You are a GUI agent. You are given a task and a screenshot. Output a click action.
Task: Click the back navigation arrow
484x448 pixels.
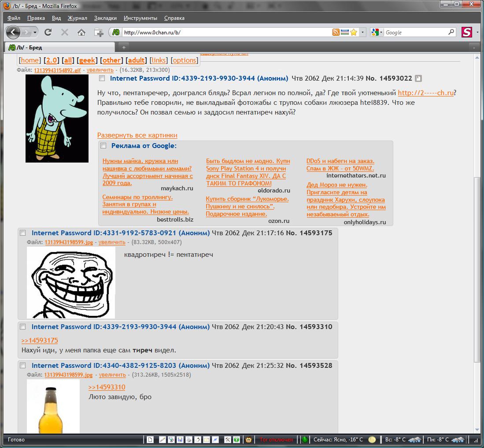13,32
